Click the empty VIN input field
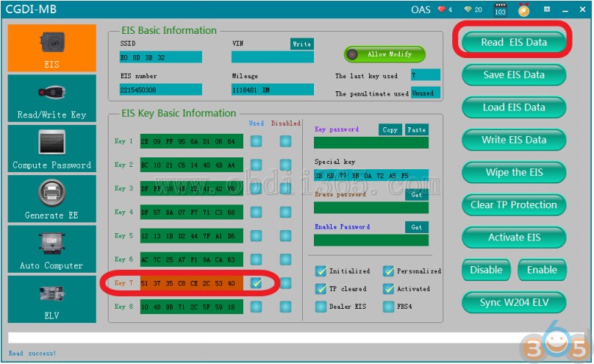The width and height of the screenshot is (594, 364). [x=273, y=57]
